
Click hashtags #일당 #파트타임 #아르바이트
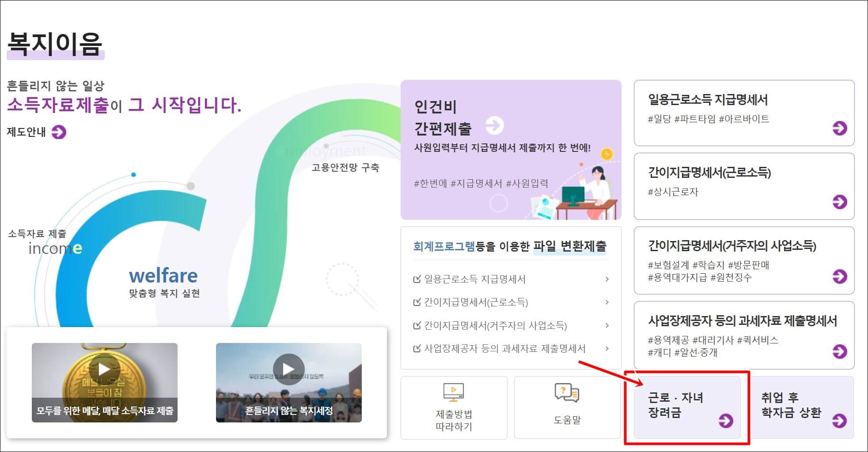(709, 119)
